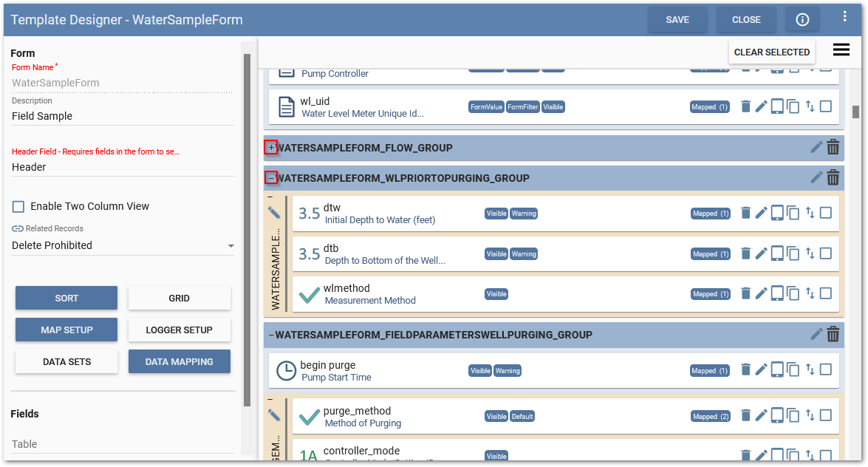
Task: Tick the purge_method field checkbox
Action: 826,415
